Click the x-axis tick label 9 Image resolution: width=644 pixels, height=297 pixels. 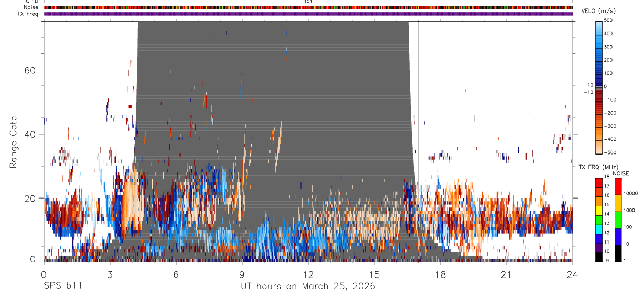tap(242, 275)
